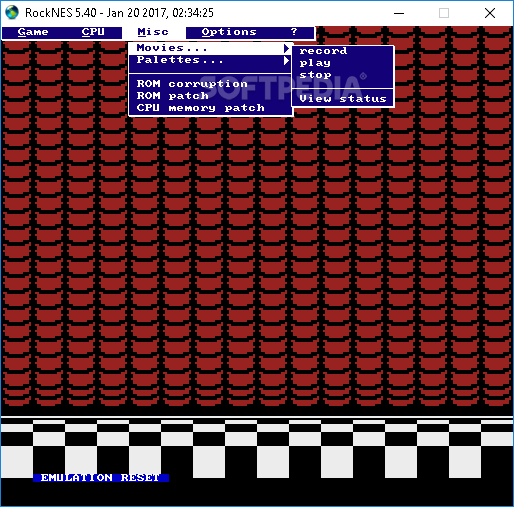Expand the Palettes submenu arrow
The image size is (514, 507).
286,60
